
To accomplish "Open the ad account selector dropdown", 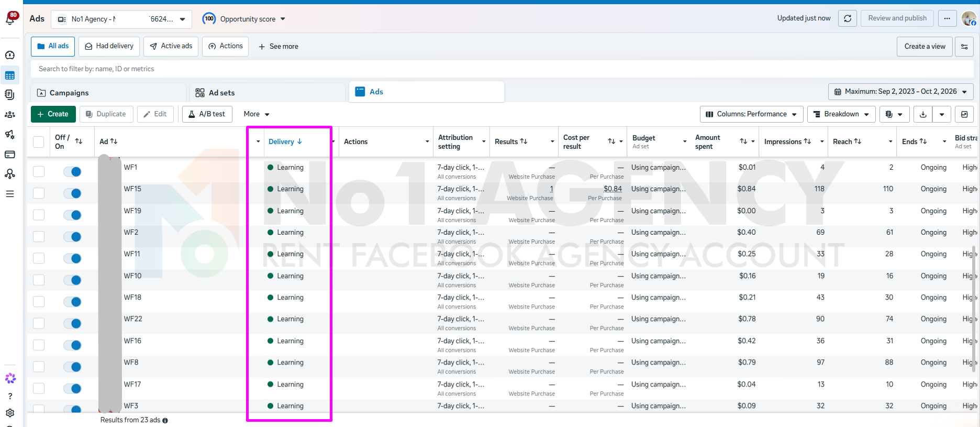I will (121, 19).
